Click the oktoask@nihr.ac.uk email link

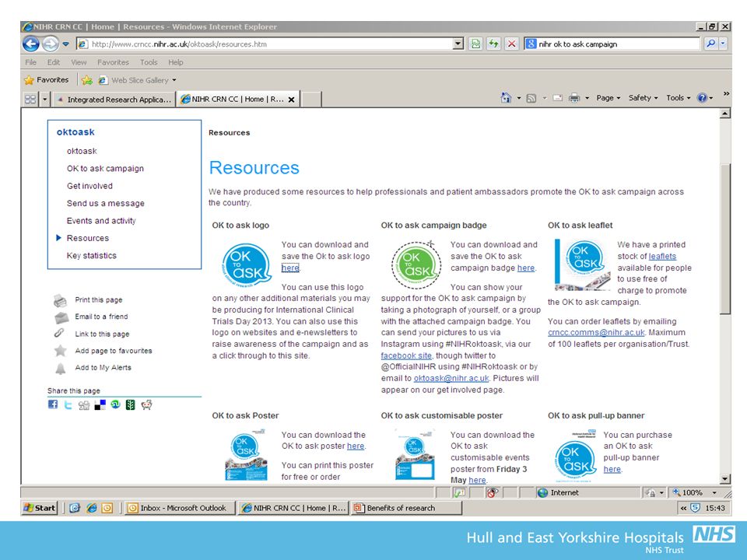(x=451, y=378)
